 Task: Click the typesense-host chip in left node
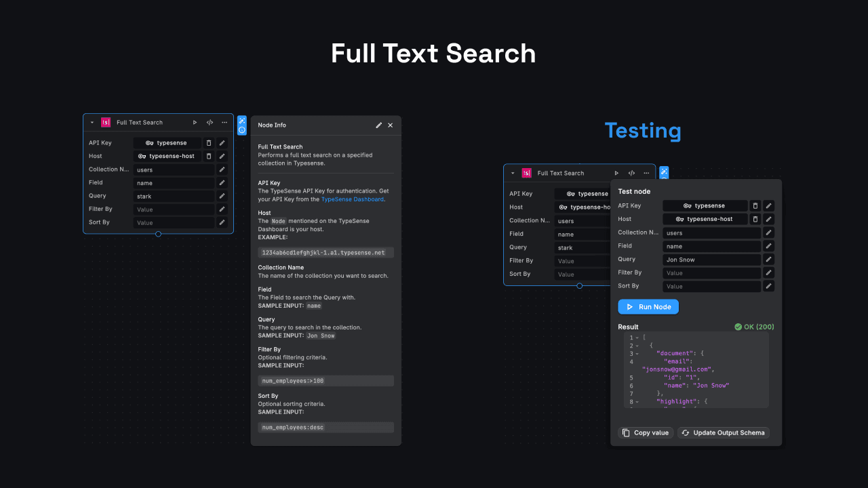[167, 156]
